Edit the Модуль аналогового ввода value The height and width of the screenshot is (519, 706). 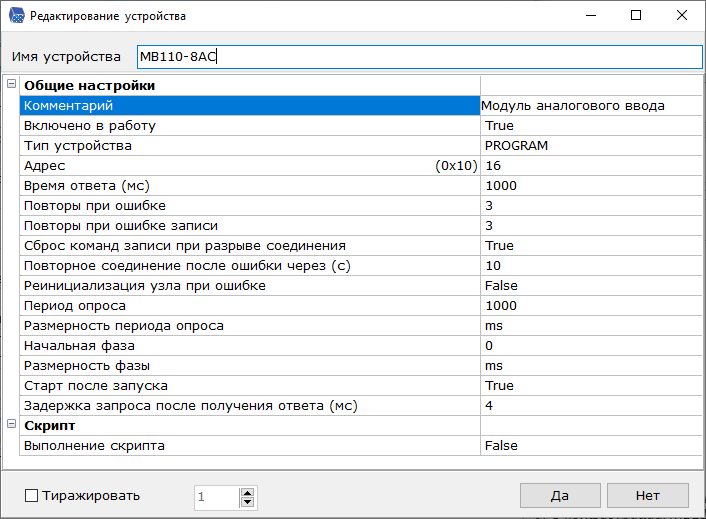(x=591, y=106)
